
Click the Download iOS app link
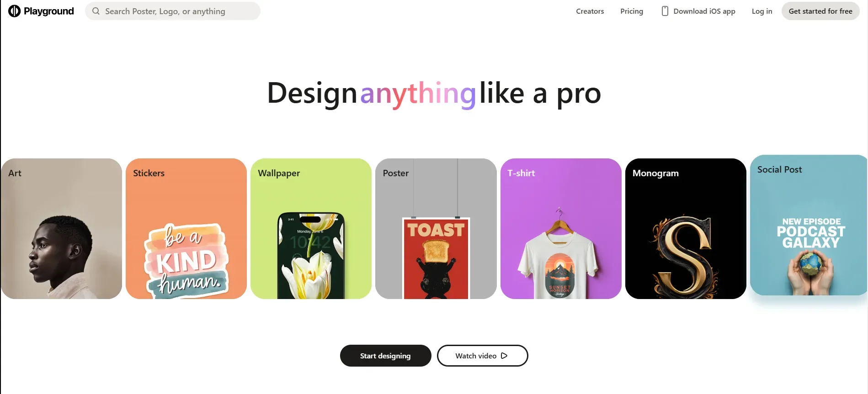tap(698, 11)
